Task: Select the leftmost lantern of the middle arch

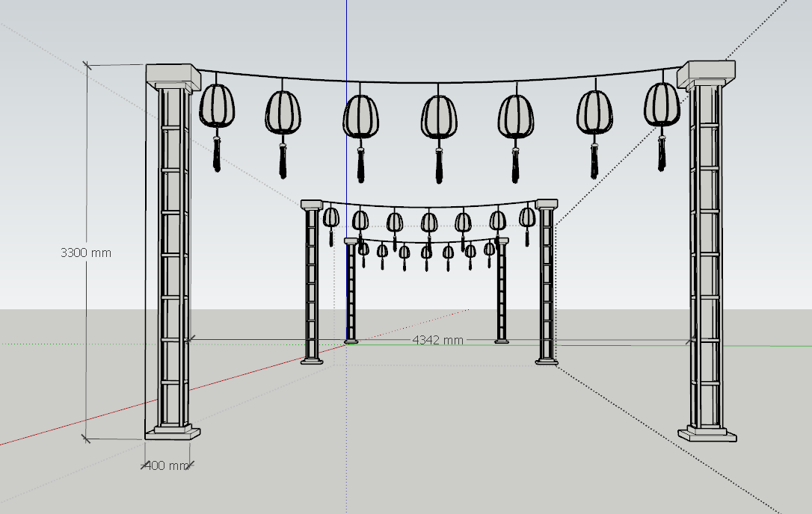Action: coord(330,217)
